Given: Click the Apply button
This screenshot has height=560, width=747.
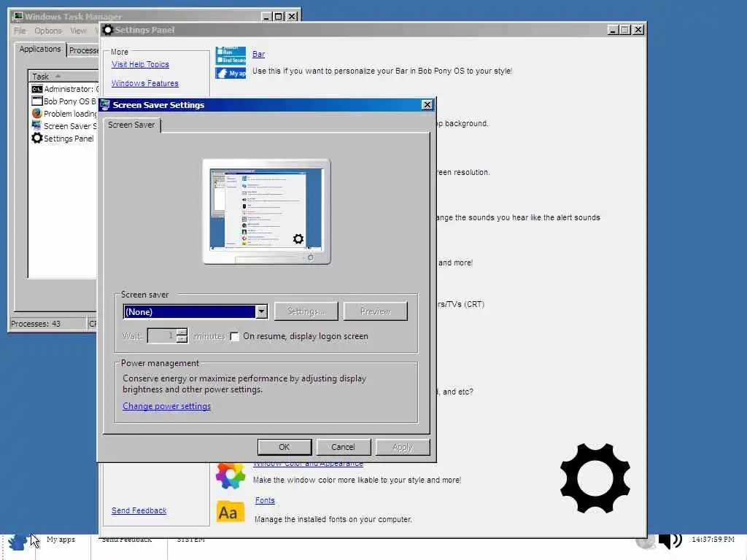Looking at the screenshot, I should click(x=403, y=447).
